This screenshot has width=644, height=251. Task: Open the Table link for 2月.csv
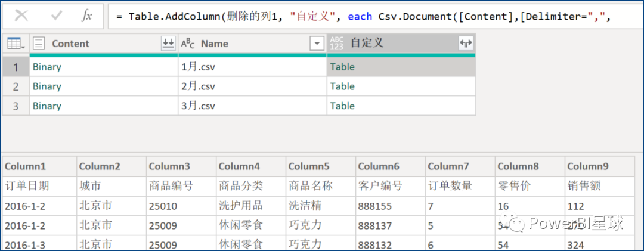[x=342, y=86]
